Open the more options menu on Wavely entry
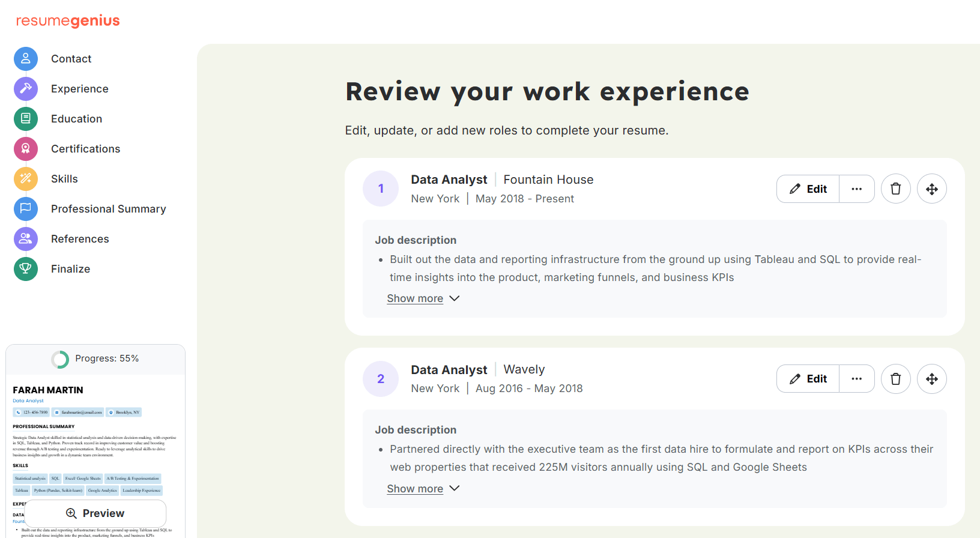 (857, 378)
